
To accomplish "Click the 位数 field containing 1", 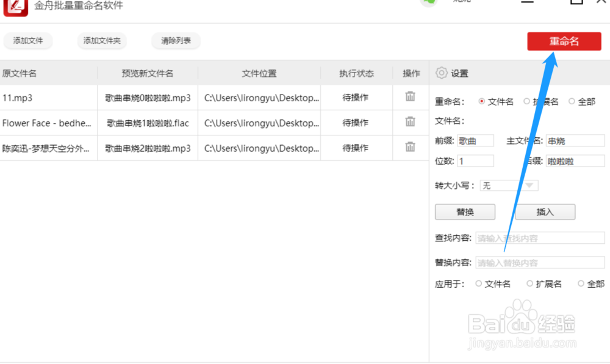I will pyautogui.click(x=475, y=160).
